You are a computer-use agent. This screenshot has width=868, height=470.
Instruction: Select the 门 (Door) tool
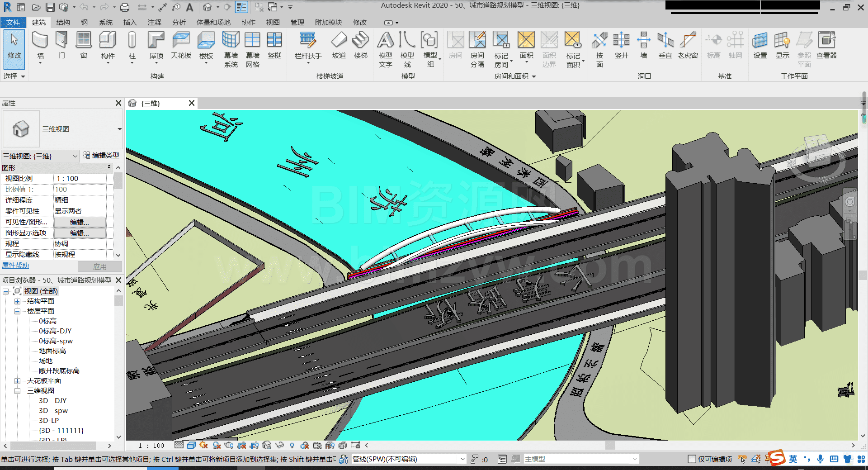click(x=61, y=45)
